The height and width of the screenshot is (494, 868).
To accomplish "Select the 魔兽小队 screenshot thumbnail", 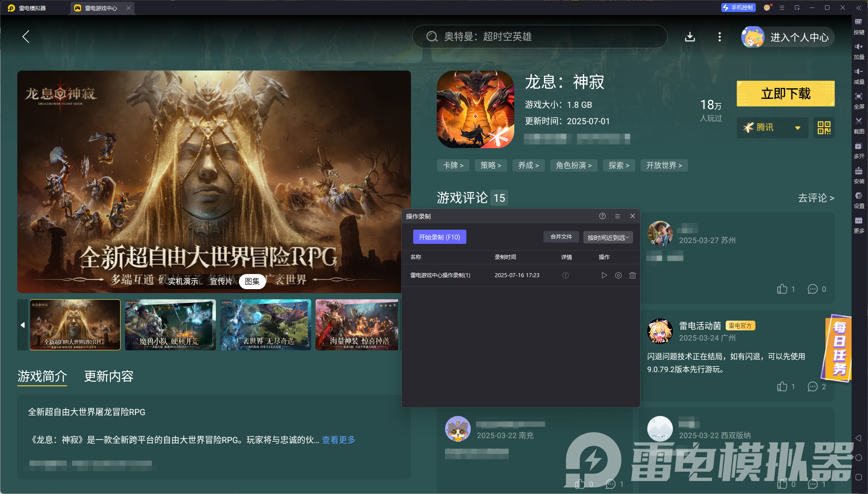I will click(x=170, y=325).
